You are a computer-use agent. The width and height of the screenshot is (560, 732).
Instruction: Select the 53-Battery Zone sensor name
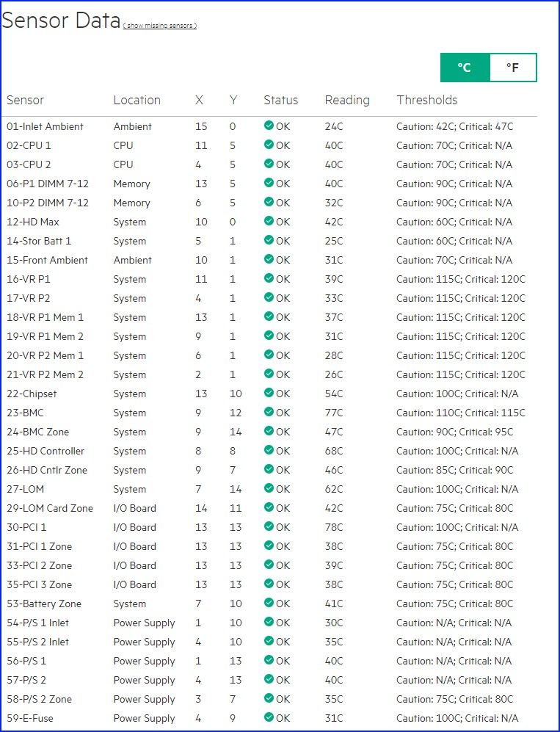click(x=44, y=604)
